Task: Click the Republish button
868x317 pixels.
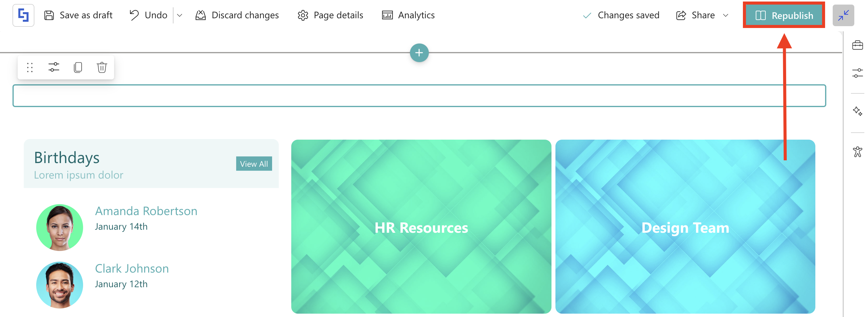Action: click(x=784, y=15)
